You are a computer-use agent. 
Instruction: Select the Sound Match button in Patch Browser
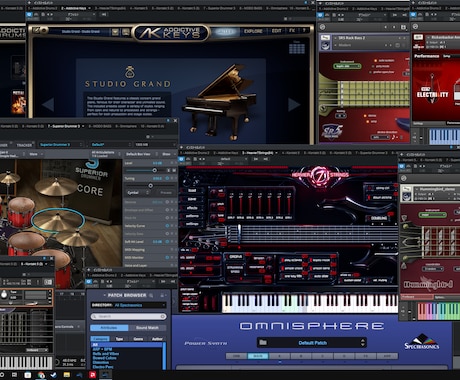click(147, 328)
